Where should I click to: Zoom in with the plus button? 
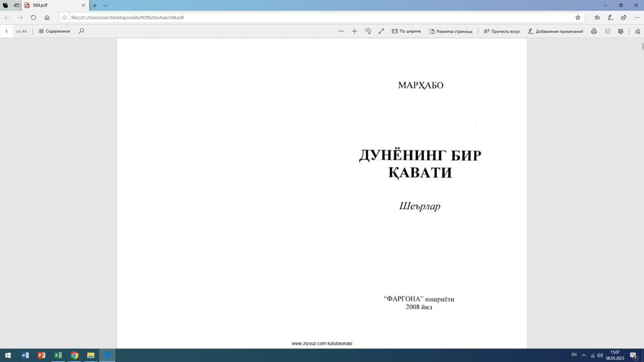point(354,31)
